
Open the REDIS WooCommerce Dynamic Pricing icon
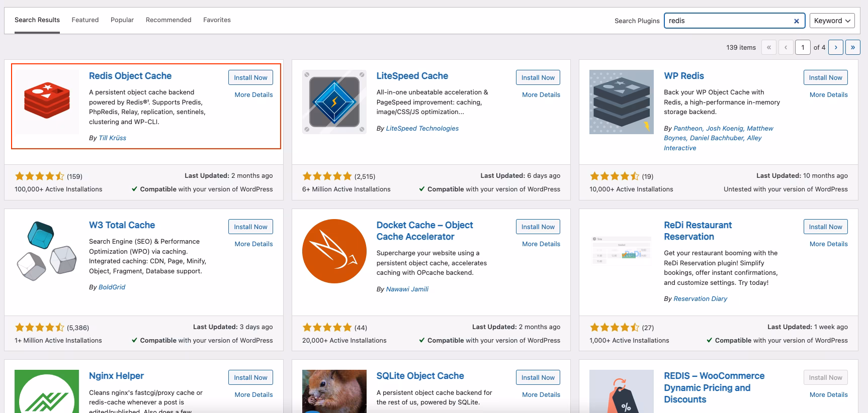622,391
